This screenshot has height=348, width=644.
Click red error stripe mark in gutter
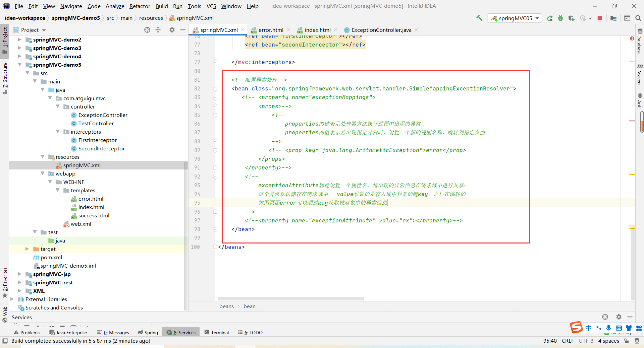(x=632, y=121)
